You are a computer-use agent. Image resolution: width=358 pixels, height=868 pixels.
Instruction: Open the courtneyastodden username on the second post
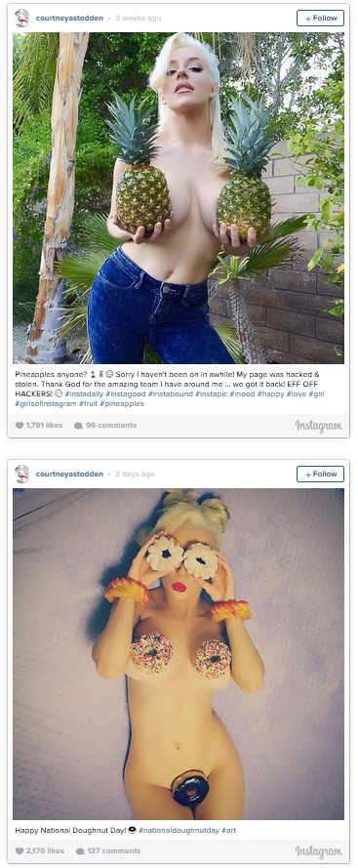[69, 474]
